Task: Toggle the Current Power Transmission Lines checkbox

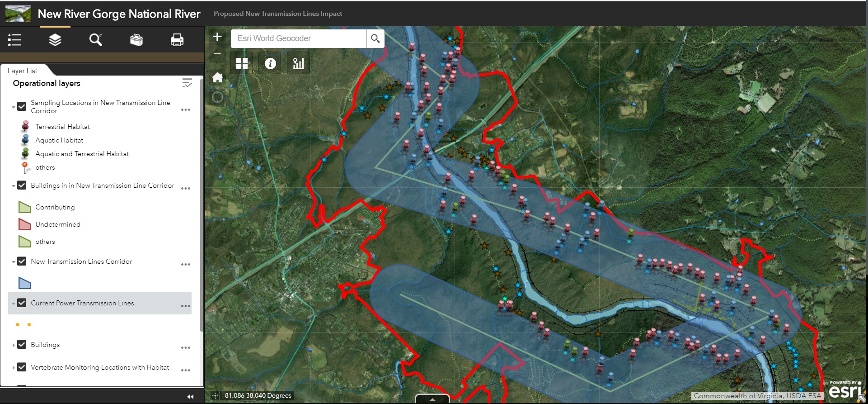Action: coord(22,303)
